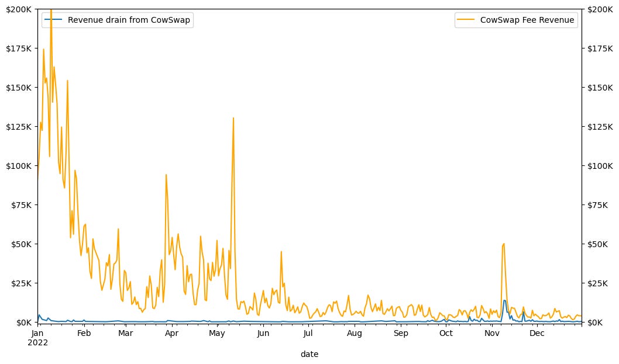Click the orange line swatch in the right legend

pos(466,20)
